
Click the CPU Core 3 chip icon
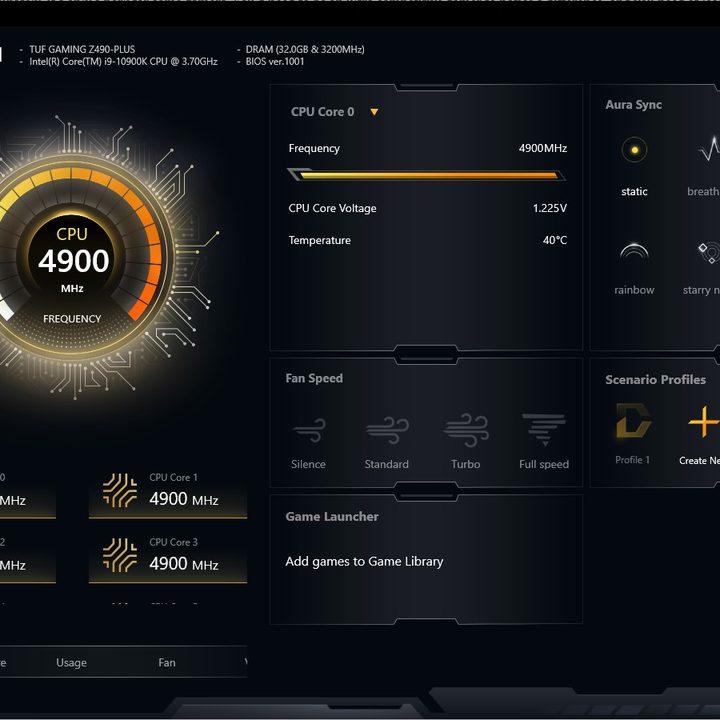[120, 555]
